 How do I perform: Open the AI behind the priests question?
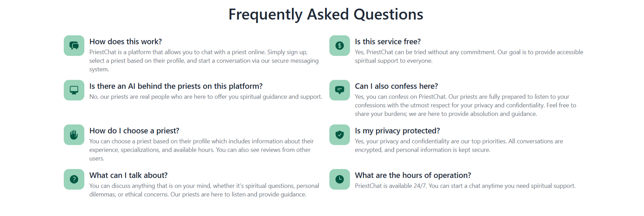tap(176, 86)
